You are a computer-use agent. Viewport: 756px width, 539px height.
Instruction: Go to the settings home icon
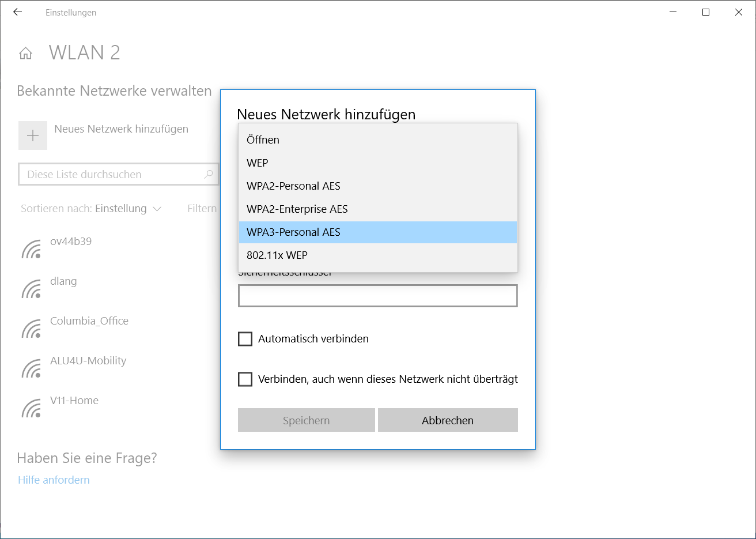[x=25, y=54]
